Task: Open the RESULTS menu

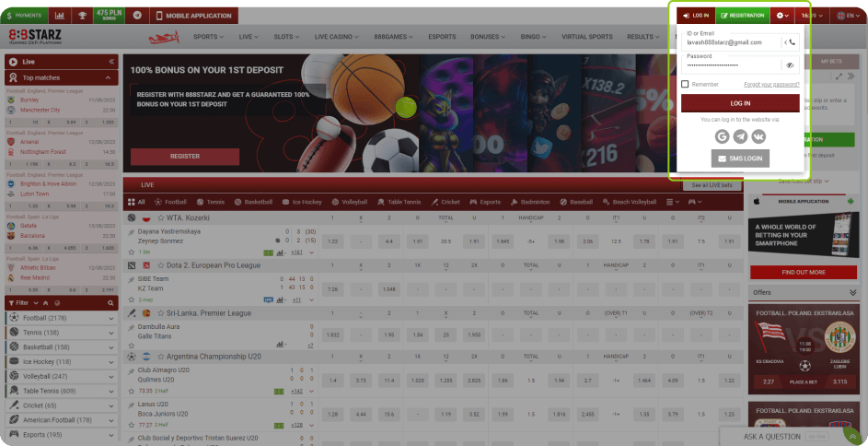Action: pos(642,37)
